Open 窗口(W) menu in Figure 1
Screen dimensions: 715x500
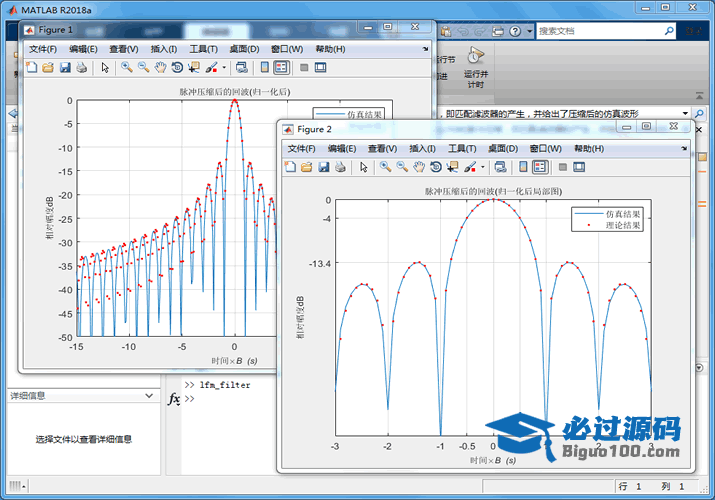(287, 49)
